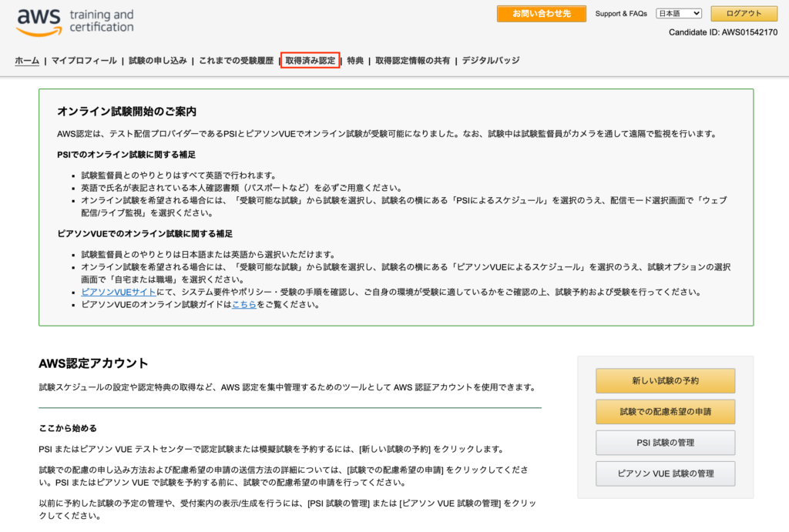This screenshot has height=532, width=789.
Task: Open the PSI 試験の管理 button
Action: (x=665, y=443)
